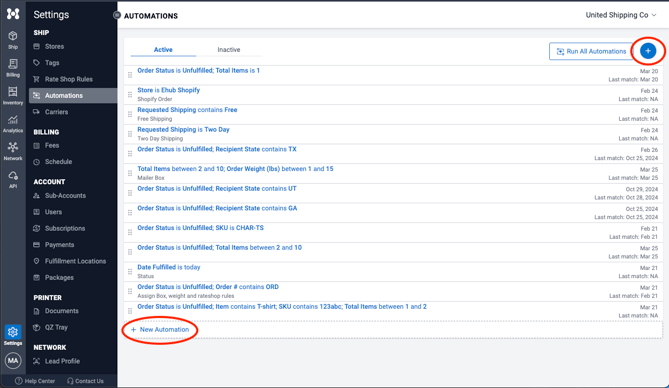Image resolution: width=669 pixels, height=388 pixels.
Task: Open the Billing section in left rail
Action: click(13, 68)
